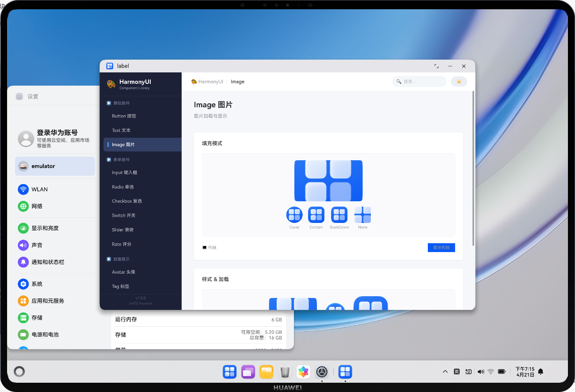Open Rate 评分 sidebar item
This screenshot has width=575, height=392.
click(142, 244)
